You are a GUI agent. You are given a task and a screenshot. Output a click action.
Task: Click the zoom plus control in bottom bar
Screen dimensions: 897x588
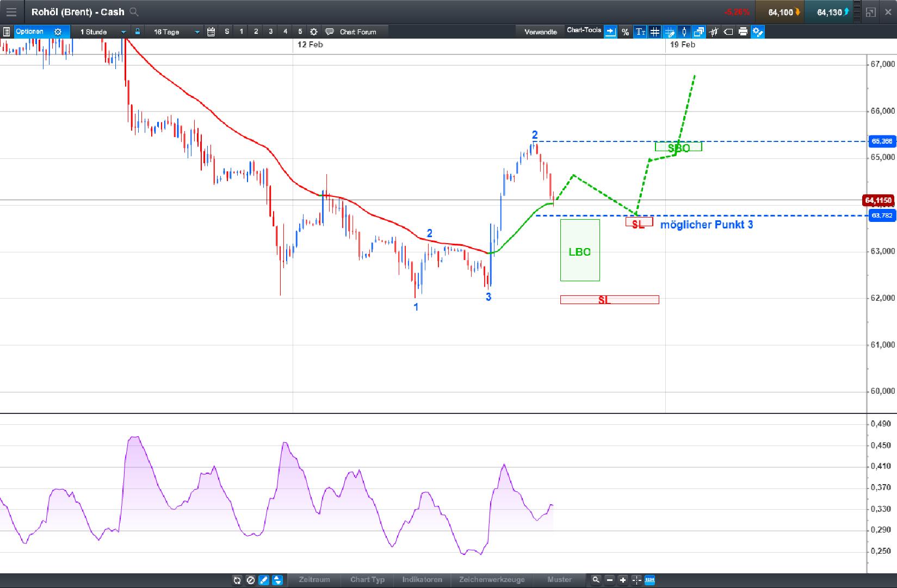tap(623, 580)
